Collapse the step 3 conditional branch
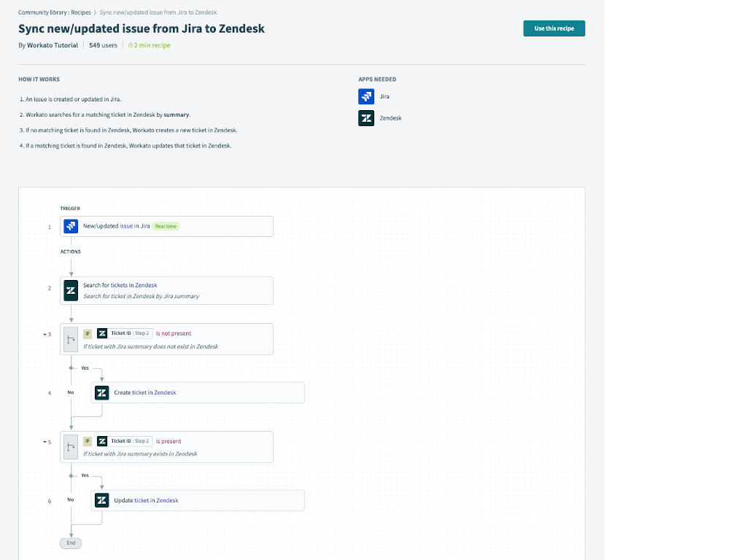This screenshot has width=747, height=560. point(44,334)
